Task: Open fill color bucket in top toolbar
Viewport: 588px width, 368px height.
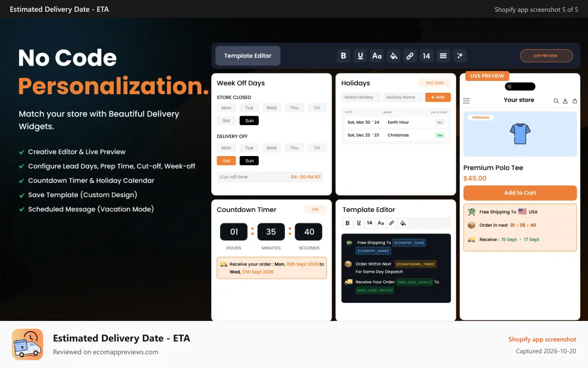Action: (x=393, y=56)
